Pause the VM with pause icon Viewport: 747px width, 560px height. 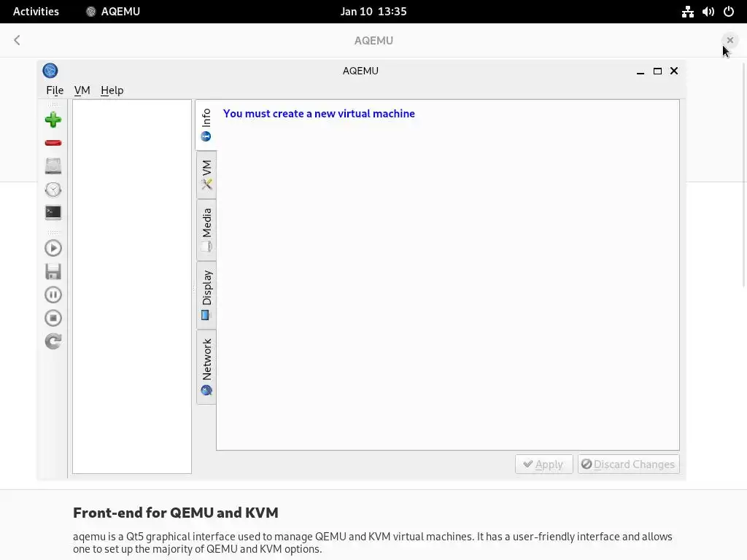(x=53, y=295)
